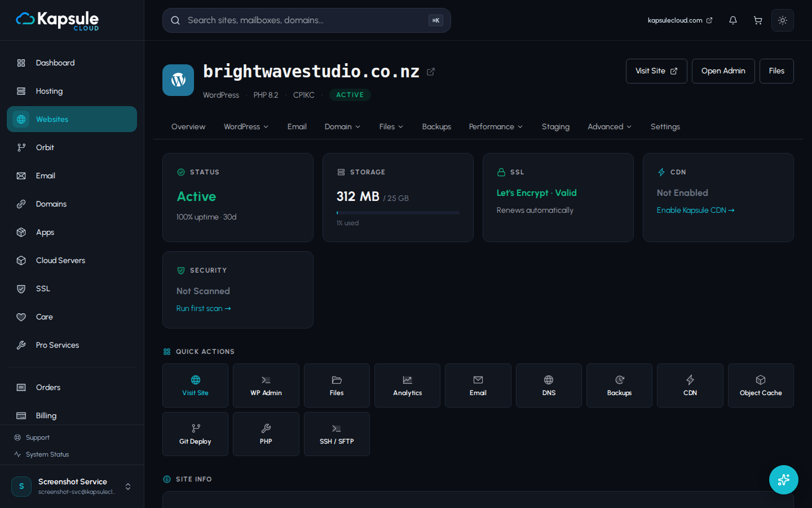Expand the Domain tab dropdown

pyautogui.click(x=342, y=126)
